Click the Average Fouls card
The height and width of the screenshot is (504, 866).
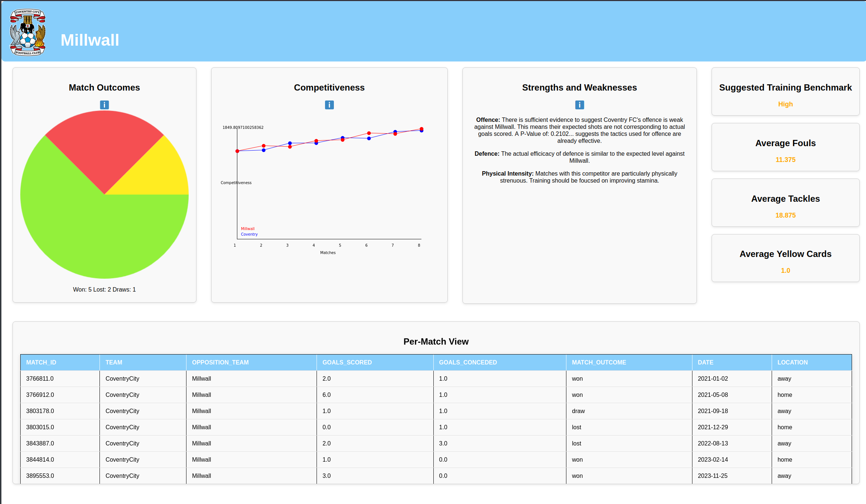tap(785, 147)
